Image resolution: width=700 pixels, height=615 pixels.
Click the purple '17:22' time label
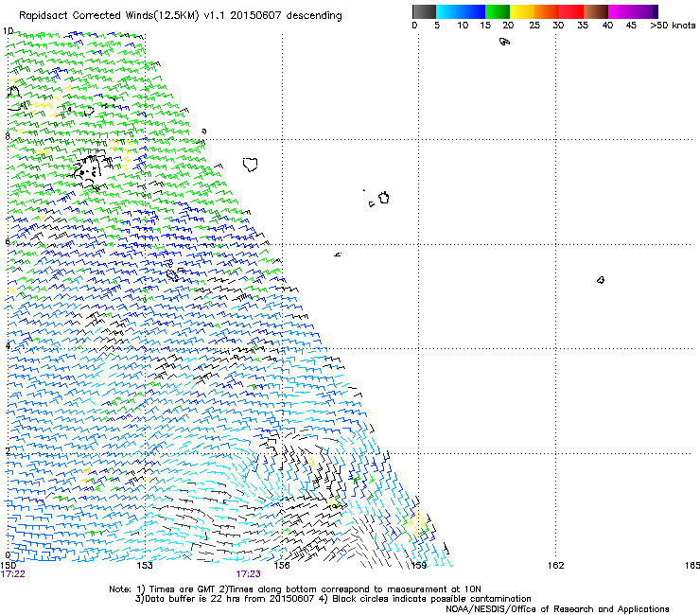coord(13,574)
